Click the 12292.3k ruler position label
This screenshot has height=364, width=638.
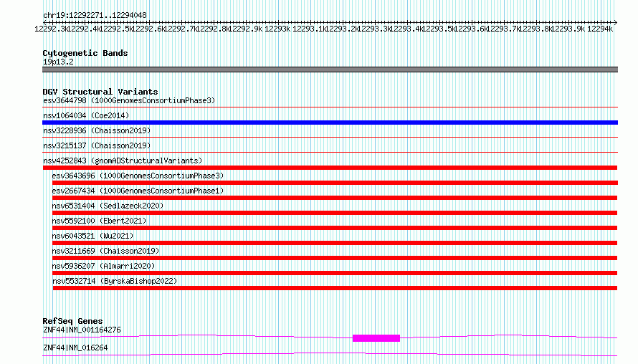point(51,29)
